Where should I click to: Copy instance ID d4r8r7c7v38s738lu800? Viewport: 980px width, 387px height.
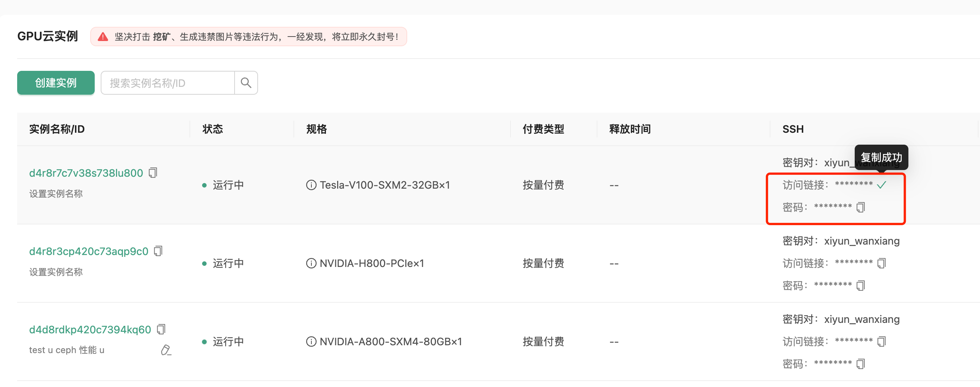[x=153, y=173]
